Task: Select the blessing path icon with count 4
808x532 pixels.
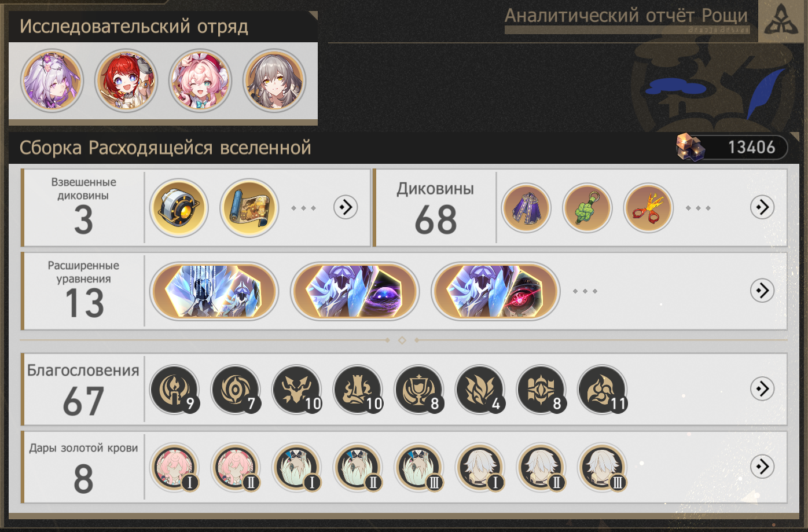Action: [x=480, y=389]
